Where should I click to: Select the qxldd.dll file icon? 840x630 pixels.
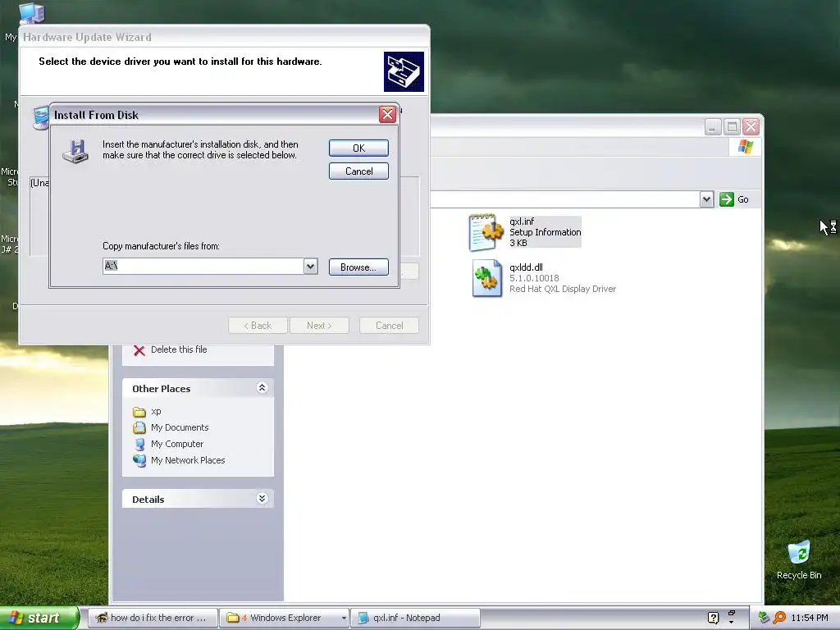pos(487,279)
